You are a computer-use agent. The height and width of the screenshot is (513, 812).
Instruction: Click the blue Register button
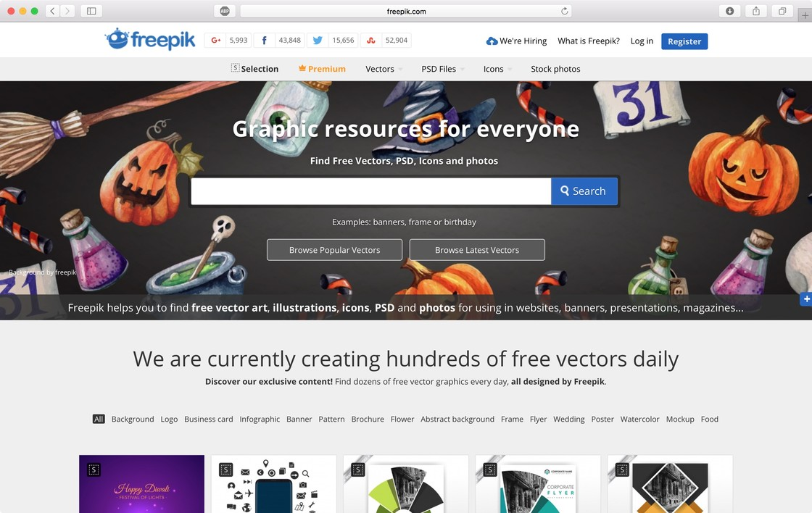coord(684,41)
